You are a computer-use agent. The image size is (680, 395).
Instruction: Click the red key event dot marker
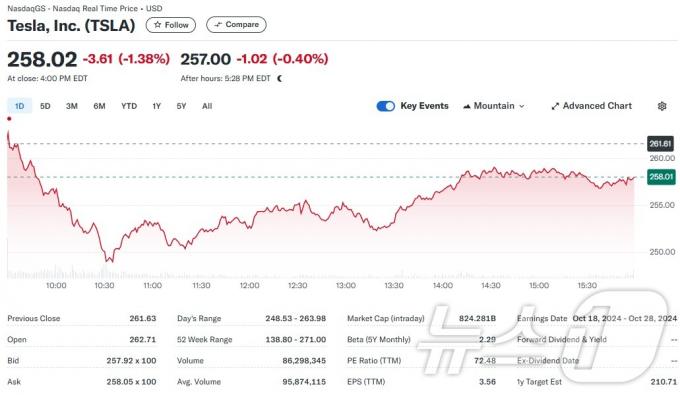[9, 119]
